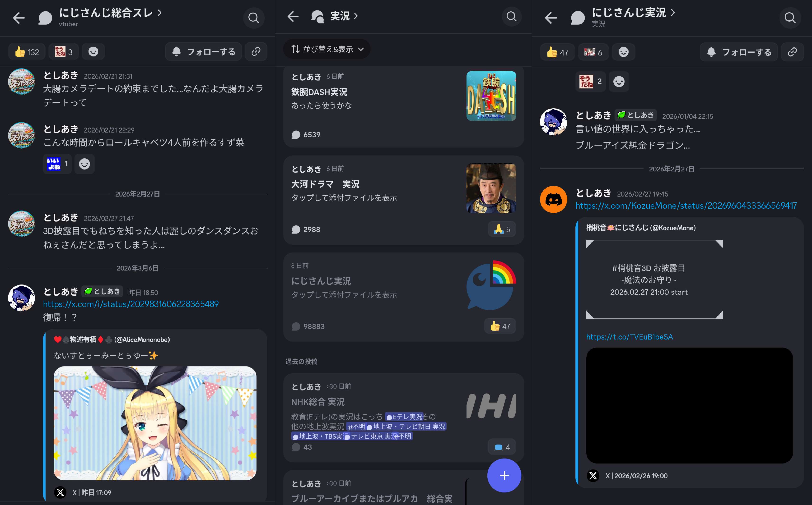Search in the にじさんじ実況 thread
The height and width of the screenshot is (505, 812).
(790, 18)
